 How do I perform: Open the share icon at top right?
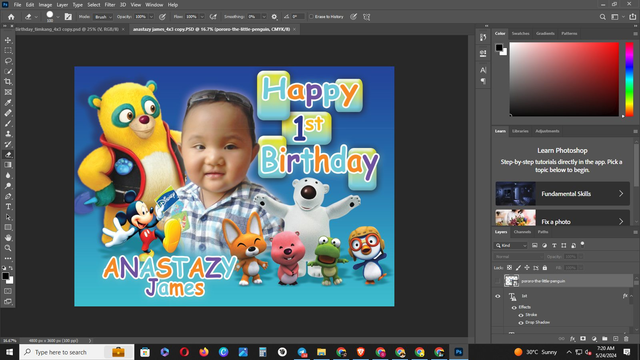point(632,17)
